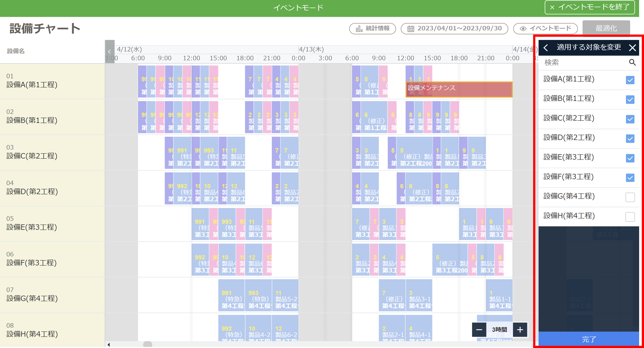Click the 03 設備C(第2工程) row label
This screenshot has width=644, height=348.
tap(52, 152)
